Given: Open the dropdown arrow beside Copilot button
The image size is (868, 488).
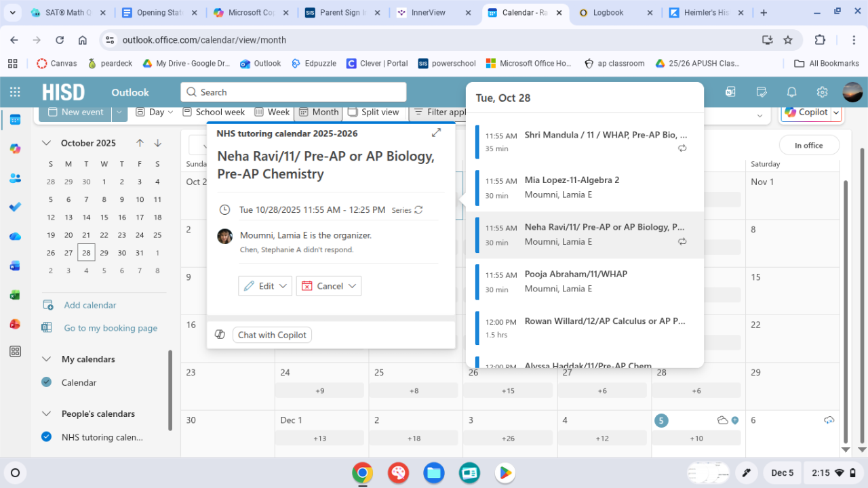Looking at the screenshot, I should (836, 113).
